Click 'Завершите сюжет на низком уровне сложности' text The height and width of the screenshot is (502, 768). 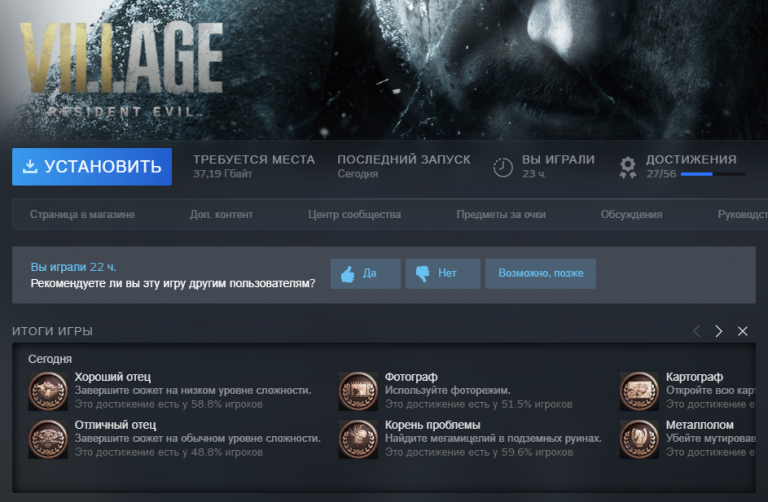192,390
